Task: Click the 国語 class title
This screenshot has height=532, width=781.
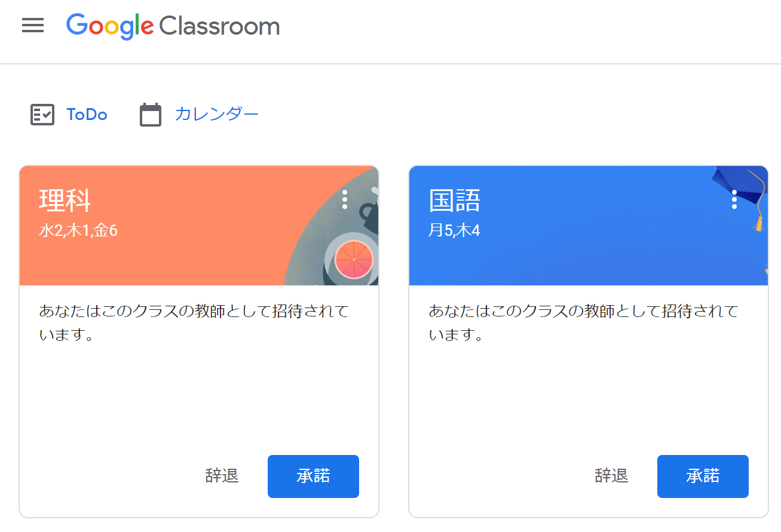Action: pos(455,200)
